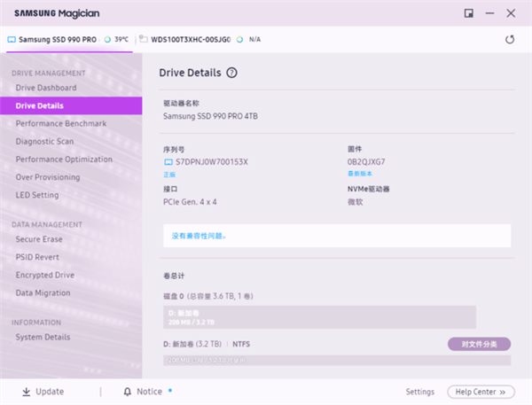The width and height of the screenshot is (532, 405).
Task: Click the download icon next to Update
Action: pyautogui.click(x=26, y=392)
